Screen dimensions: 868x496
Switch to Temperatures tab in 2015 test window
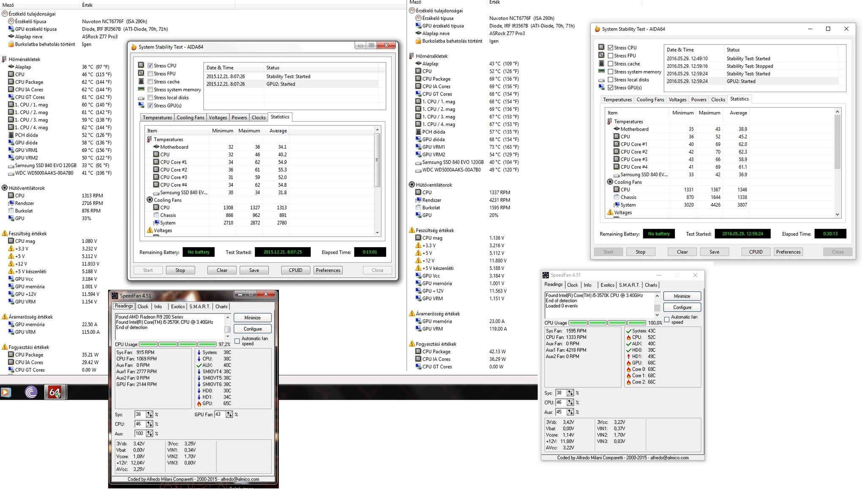(x=157, y=118)
